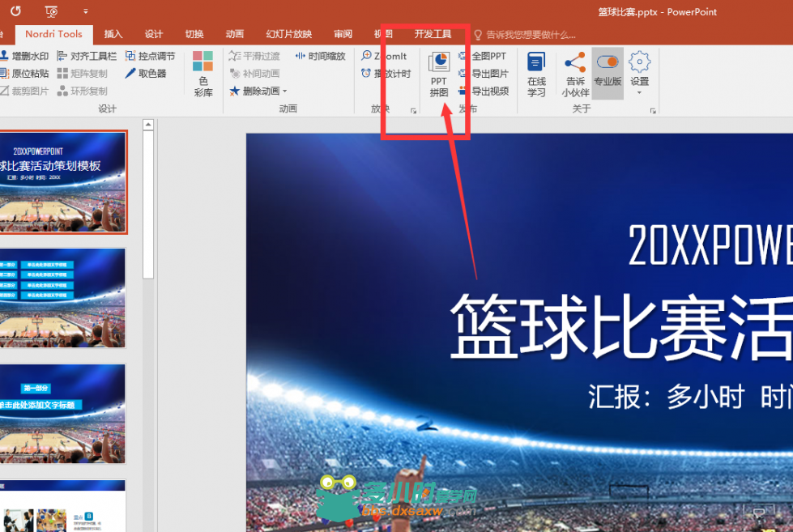Switch to the 审阅 review tab

tap(343, 34)
